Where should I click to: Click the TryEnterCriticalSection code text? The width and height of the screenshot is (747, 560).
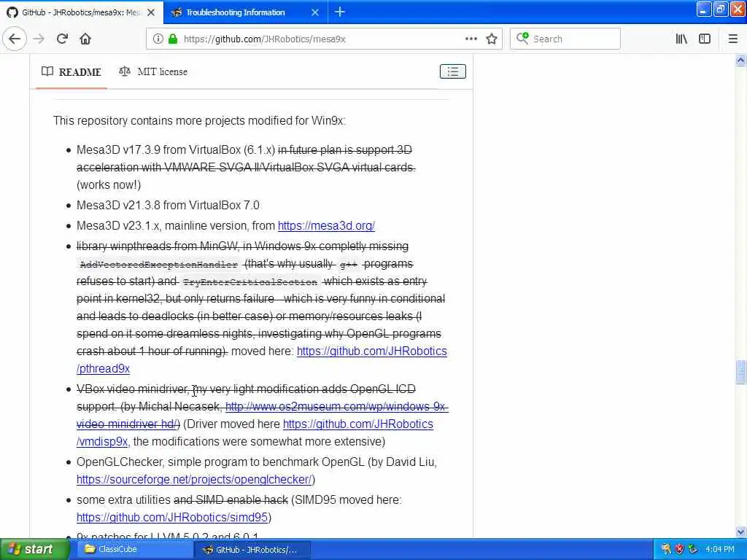[x=250, y=282]
